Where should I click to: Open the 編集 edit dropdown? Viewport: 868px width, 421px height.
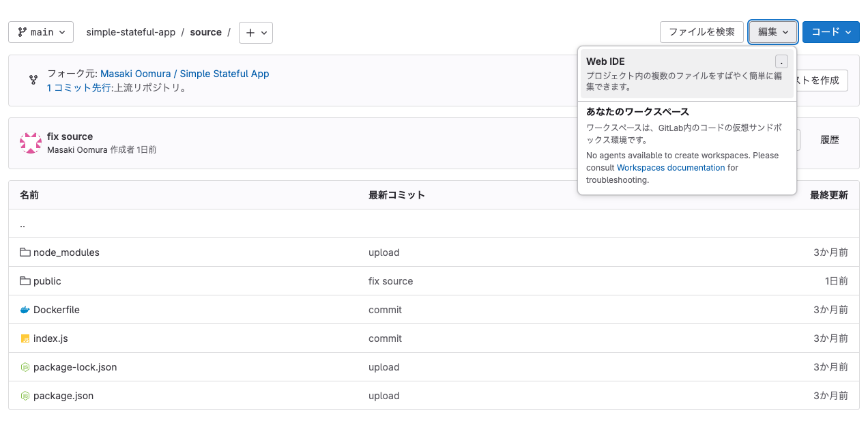point(773,32)
